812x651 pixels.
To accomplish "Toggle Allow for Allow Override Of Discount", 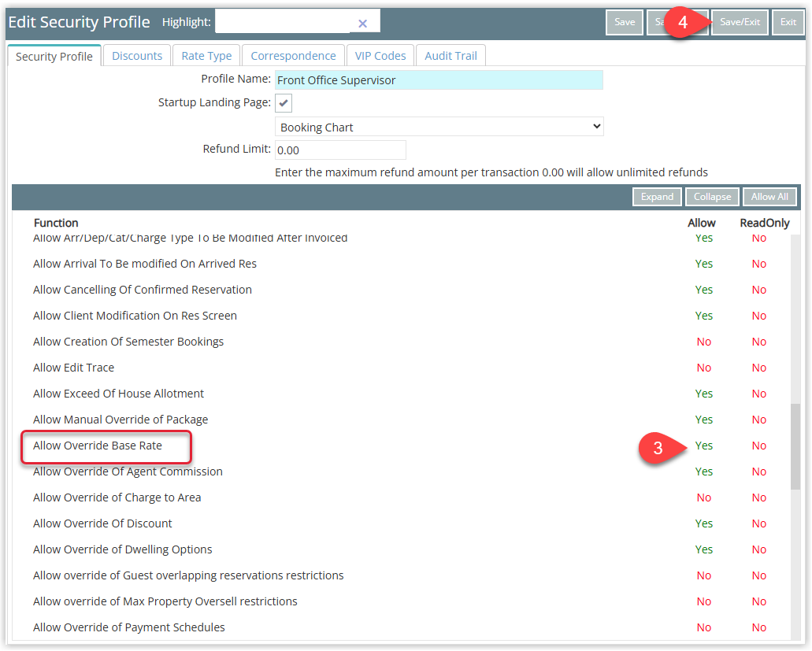I will click(x=704, y=523).
